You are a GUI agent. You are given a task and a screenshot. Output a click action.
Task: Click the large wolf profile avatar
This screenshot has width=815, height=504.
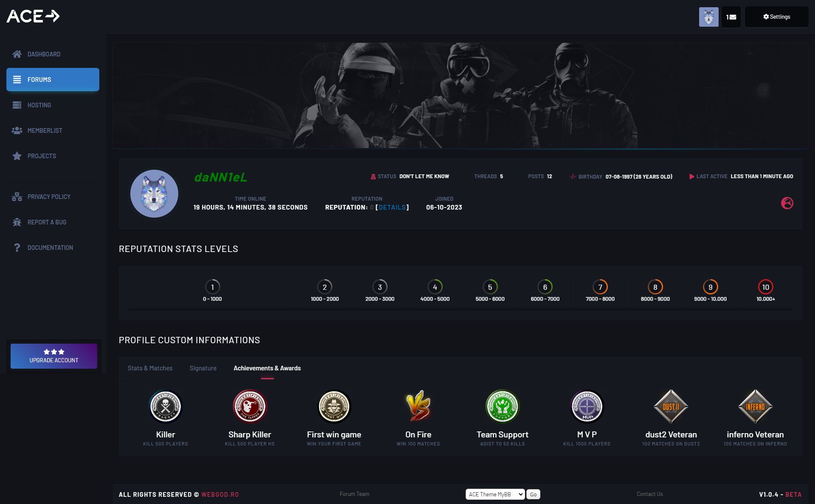point(154,193)
